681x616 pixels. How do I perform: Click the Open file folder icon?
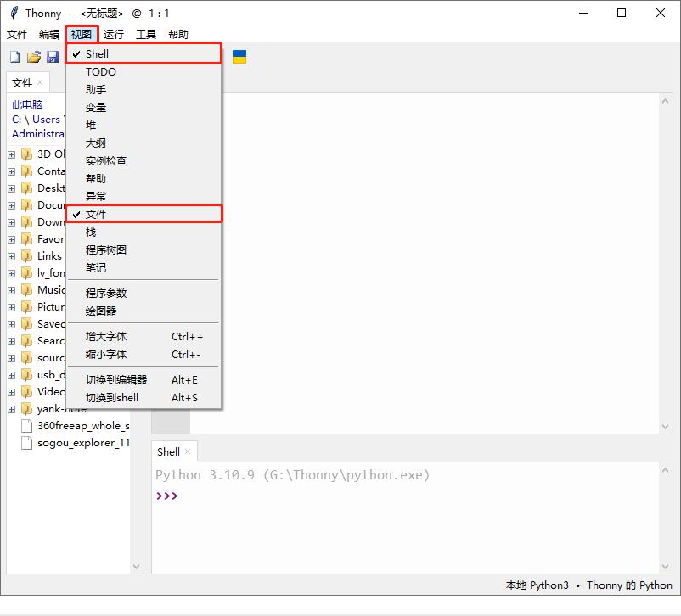pos(34,57)
